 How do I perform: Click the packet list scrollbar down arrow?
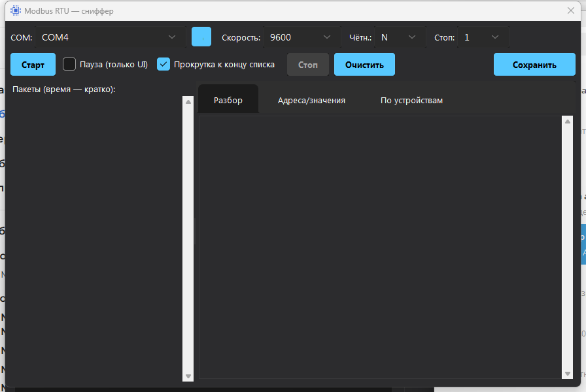188,376
